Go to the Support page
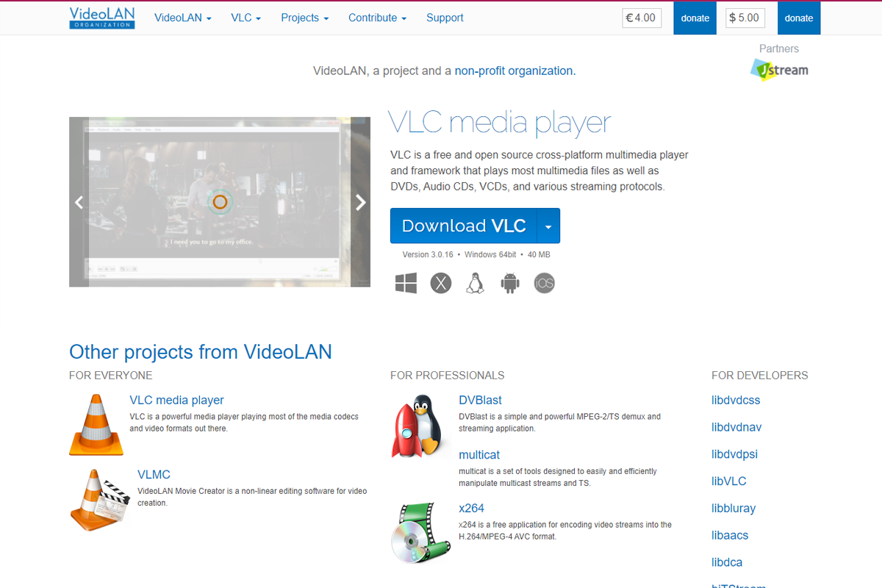This screenshot has width=882, height=588. coord(445,18)
